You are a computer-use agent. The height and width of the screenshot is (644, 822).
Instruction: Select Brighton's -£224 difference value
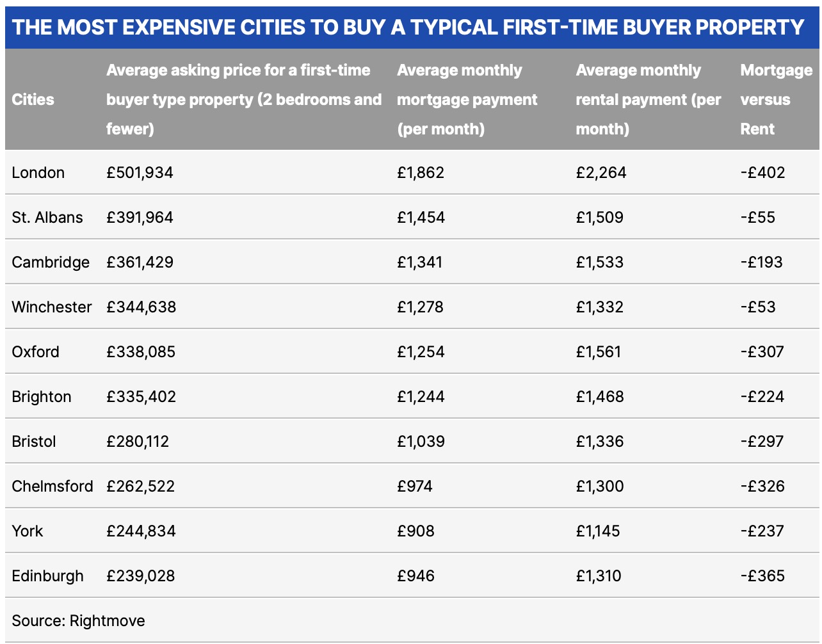click(x=762, y=397)
